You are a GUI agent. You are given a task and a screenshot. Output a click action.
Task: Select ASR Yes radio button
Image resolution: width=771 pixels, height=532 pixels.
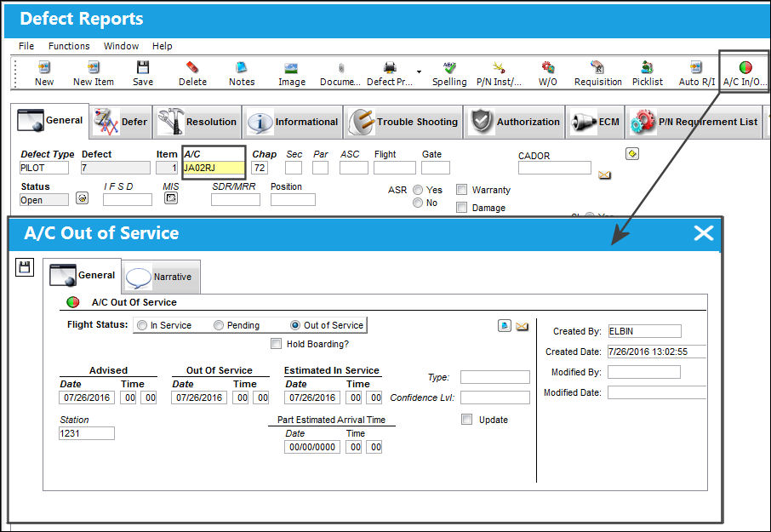point(418,190)
